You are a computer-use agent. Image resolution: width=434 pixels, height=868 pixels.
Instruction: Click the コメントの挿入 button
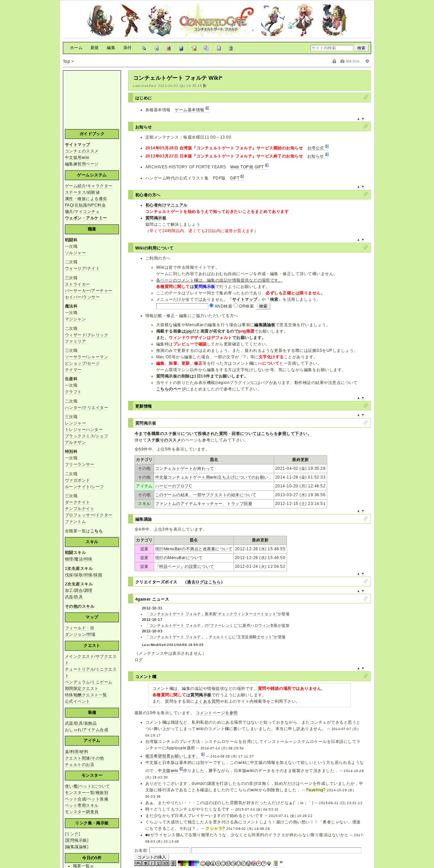pos(152,857)
